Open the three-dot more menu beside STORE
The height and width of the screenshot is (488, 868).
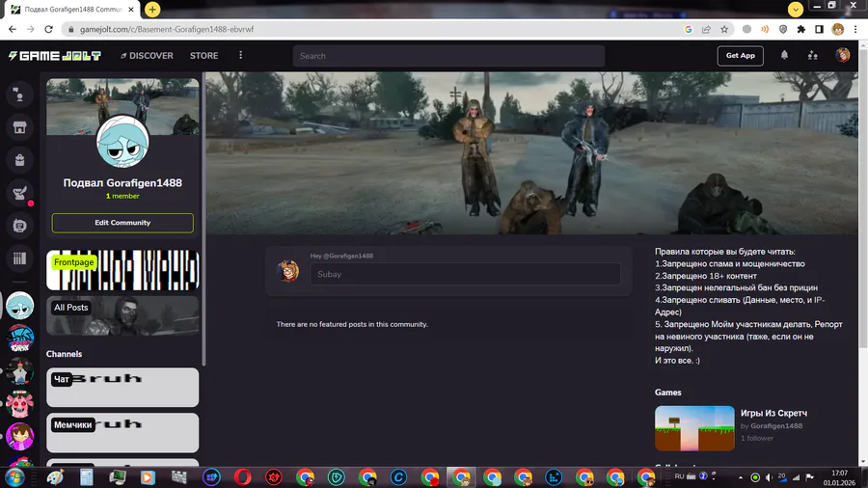point(240,55)
